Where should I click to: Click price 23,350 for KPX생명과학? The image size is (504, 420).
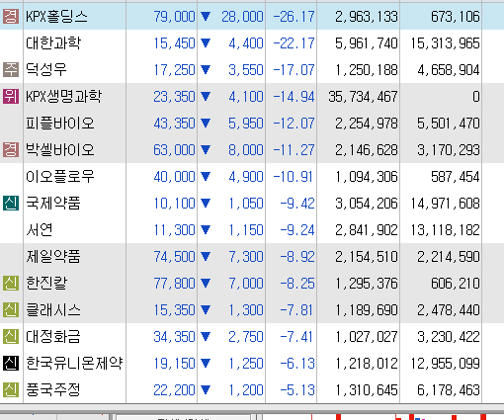coord(175,97)
